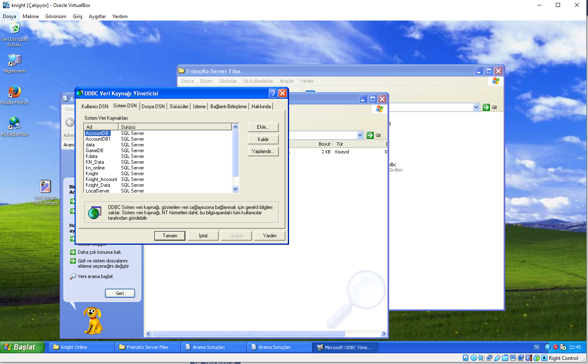Image resolution: width=588 pixels, height=364 pixels.
Task: Open Araçlar menu in FrienzKo Server Files
Action: click(287, 81)
